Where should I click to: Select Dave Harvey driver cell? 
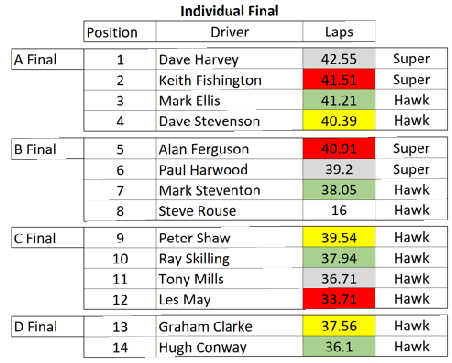[x=229, y=60]
